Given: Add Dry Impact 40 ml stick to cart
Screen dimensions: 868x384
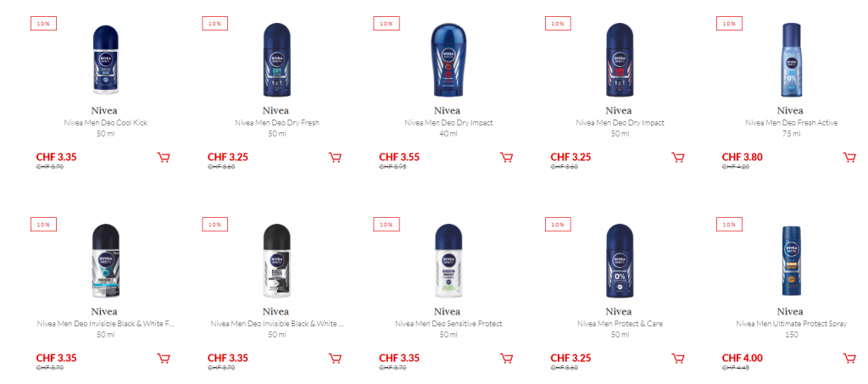Looking at the screenshot, I should 507,158.
